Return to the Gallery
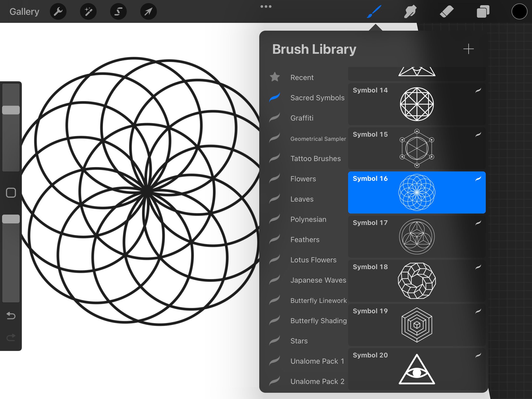 pos(24,11)
